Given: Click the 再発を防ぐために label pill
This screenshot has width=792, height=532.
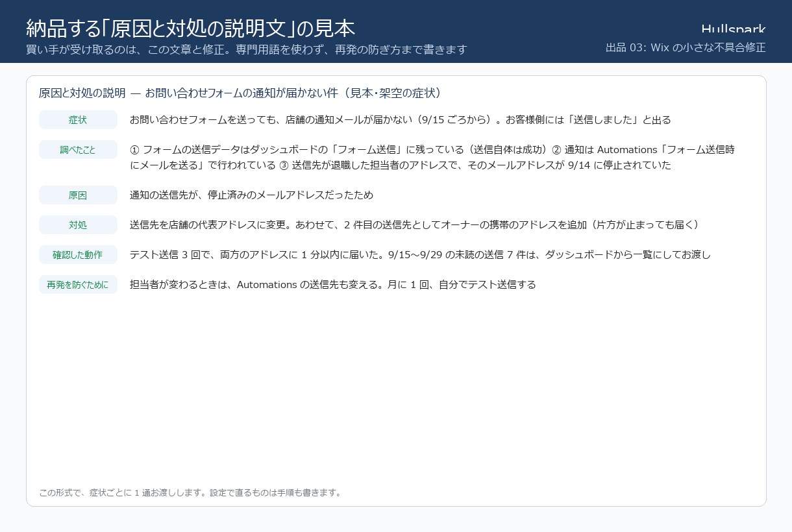Looking at the screenshot, I should (x=78, y=285).
